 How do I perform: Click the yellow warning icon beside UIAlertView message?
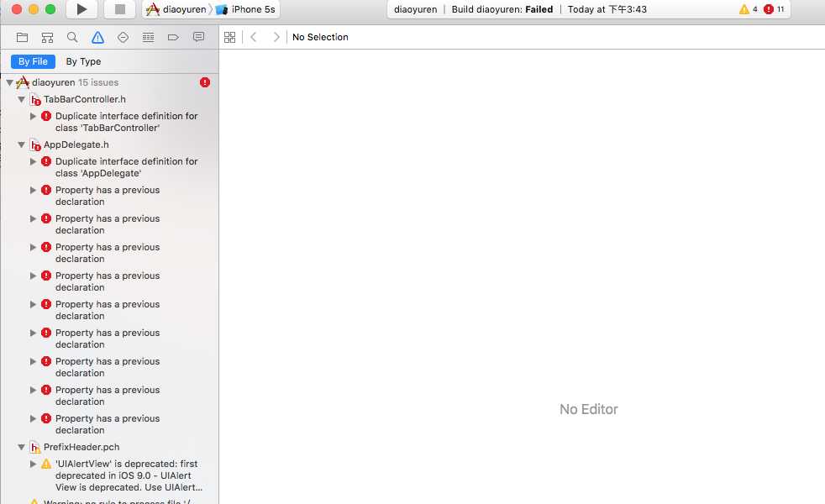pyautogui.click(x=46, y=464)
